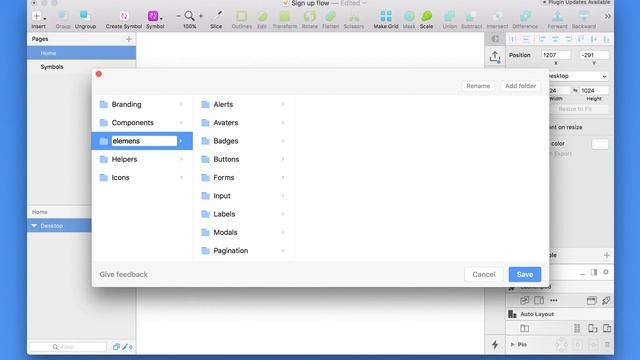640x360 pixels.
Task: Open the Pagination folder
Action: [x=244, y=251]
